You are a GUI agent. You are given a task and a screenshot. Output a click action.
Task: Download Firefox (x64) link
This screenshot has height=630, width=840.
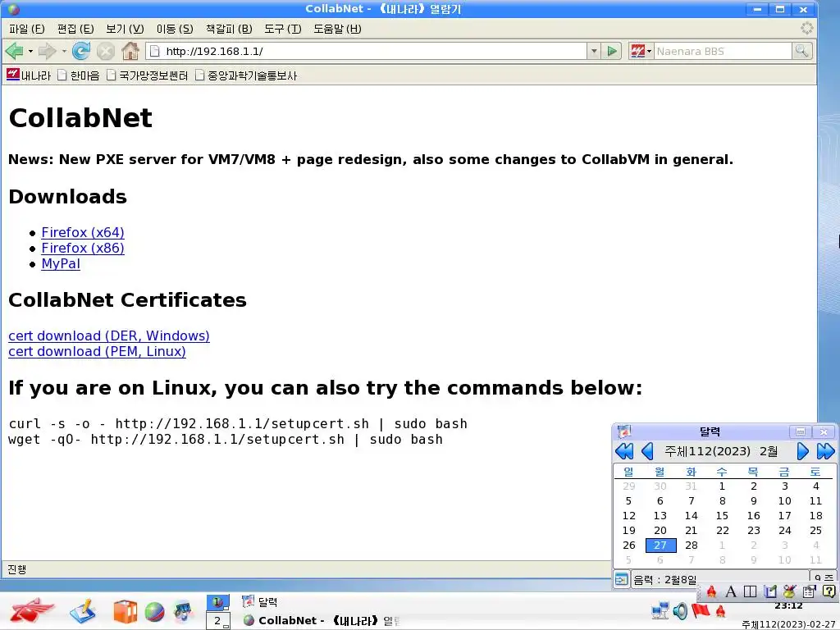pyautogui.click(x=83, y=232)
